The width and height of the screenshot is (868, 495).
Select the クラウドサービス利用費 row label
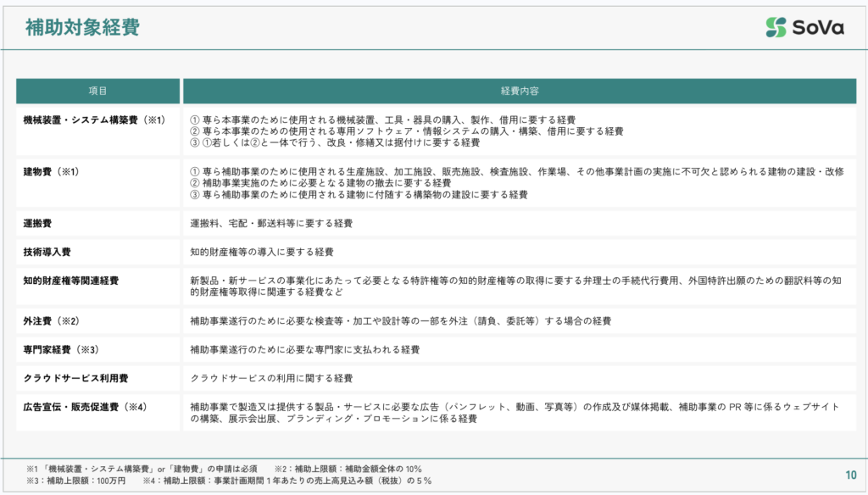[x=75, y=378]
